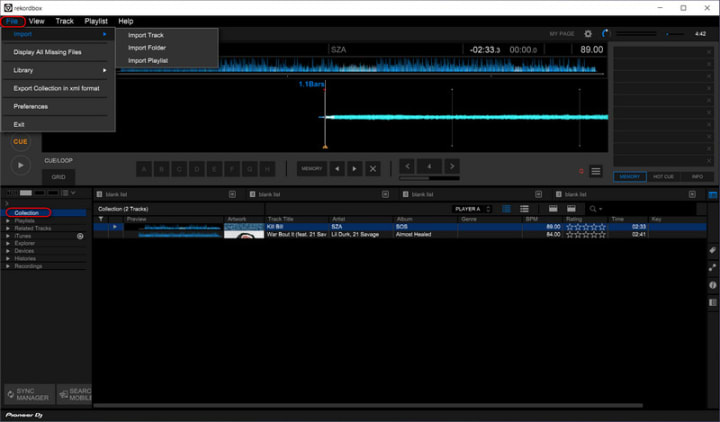Open SYNC MANAGER

(29, 394)
